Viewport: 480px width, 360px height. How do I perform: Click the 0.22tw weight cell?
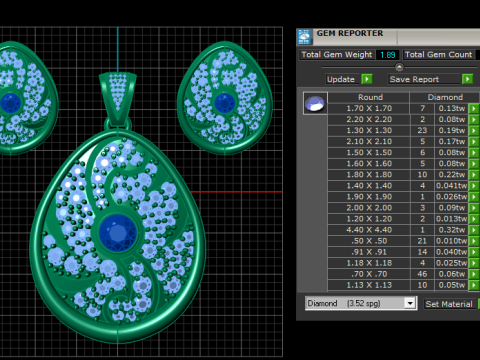451,174
